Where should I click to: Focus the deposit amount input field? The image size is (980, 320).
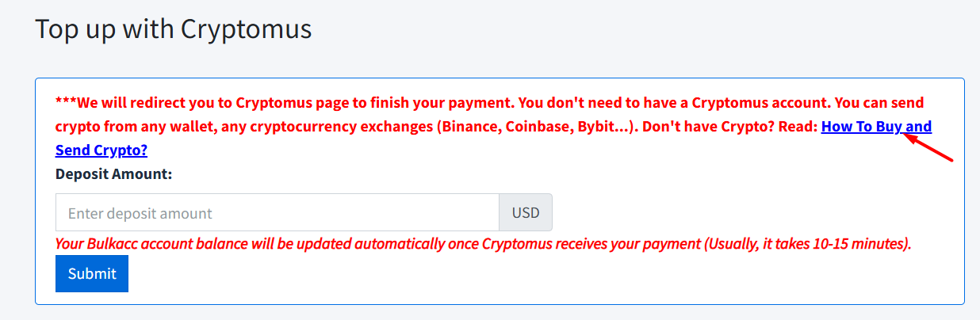(277, 213)
